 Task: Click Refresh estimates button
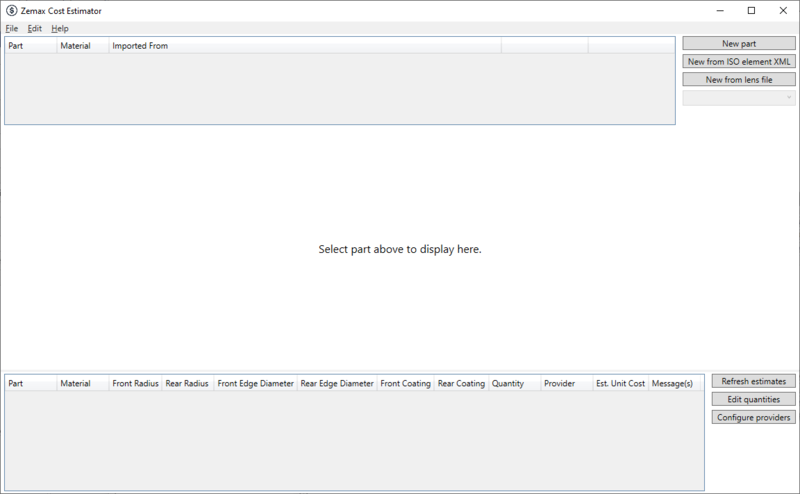tap(754, 381)
